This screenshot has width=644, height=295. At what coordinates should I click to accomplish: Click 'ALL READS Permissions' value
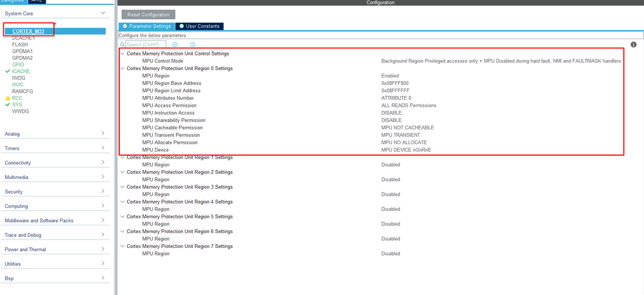(x=409, y=105)
